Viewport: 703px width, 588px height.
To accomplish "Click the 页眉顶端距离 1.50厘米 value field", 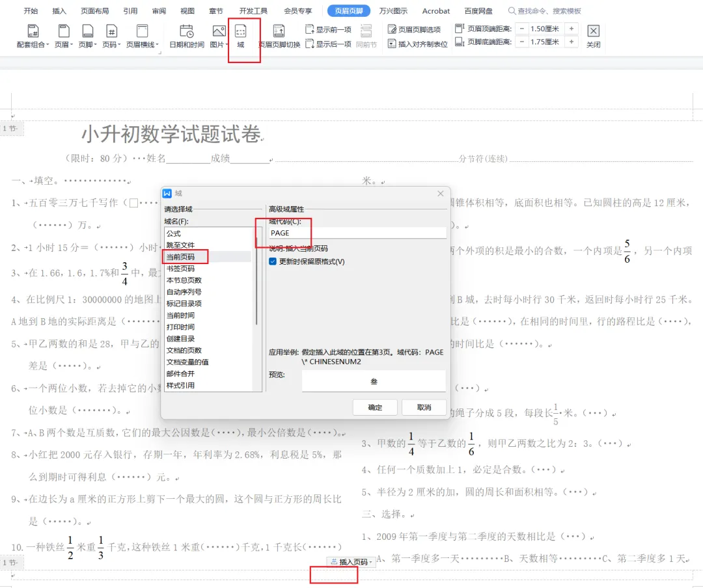I will pyautogui.click(x=547, y=29).
